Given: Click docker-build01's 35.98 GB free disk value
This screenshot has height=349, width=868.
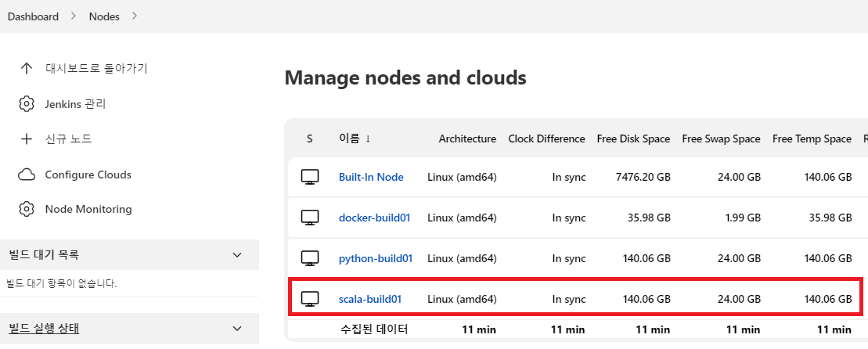Looking at the screenshot, I should point(649,218).
